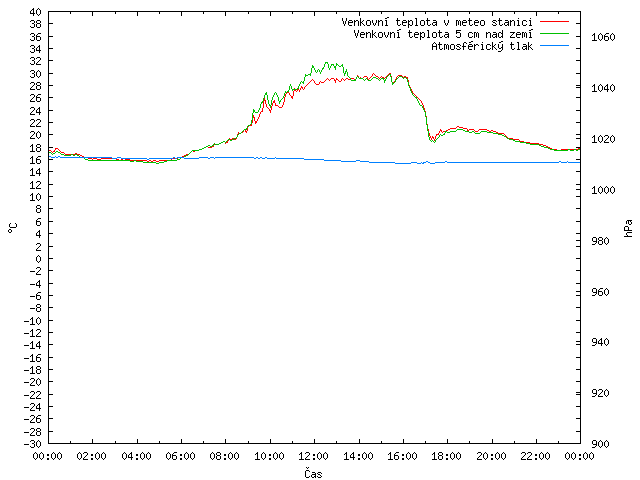The image size is (640, 480).
Task: Click the 'Čas' x-axis title
Action: [x=313, y=473]
